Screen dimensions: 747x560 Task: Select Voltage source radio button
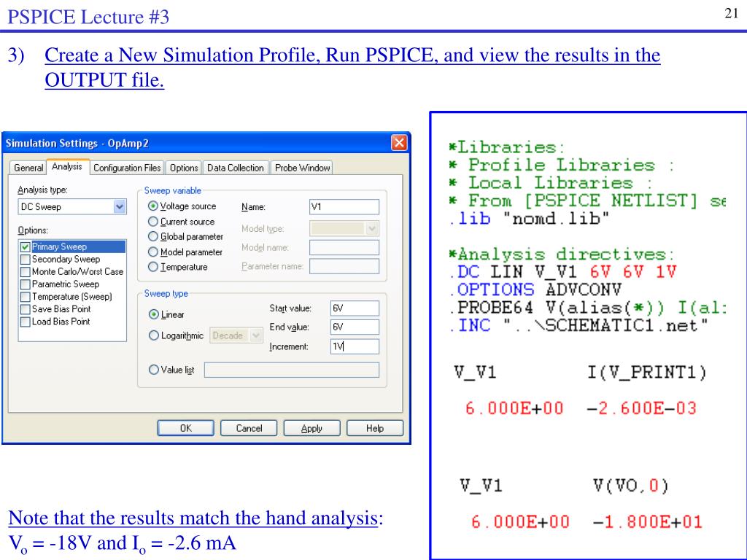[153, 206]
